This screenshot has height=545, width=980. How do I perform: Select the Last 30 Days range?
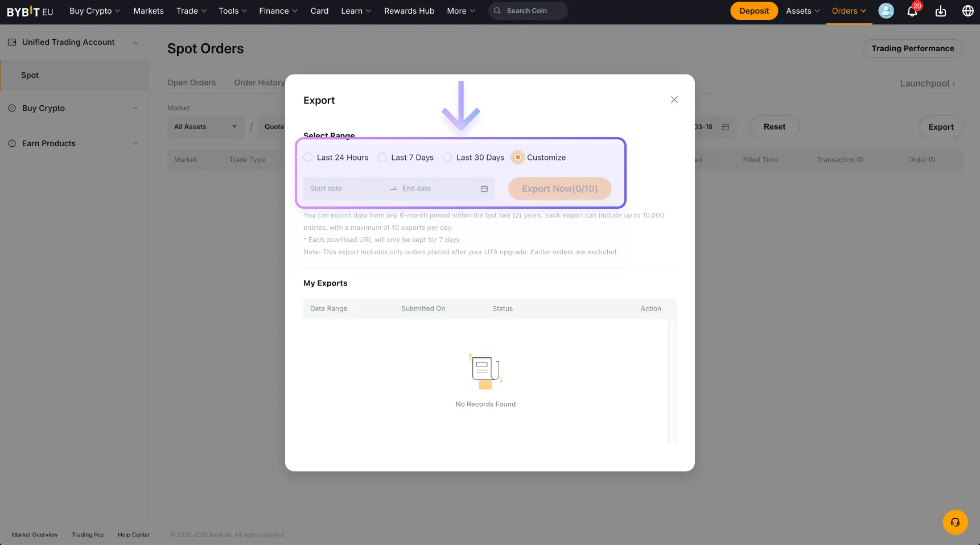point(447,157)
